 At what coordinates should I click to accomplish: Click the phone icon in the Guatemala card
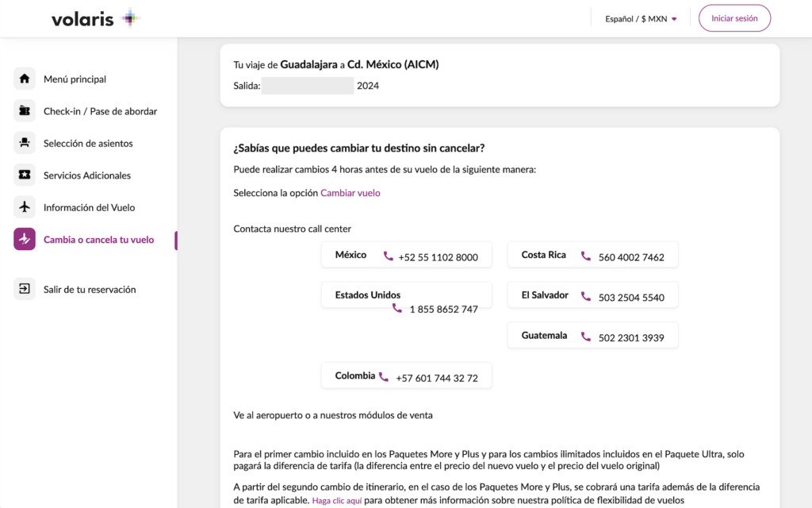tap(586, 337)
